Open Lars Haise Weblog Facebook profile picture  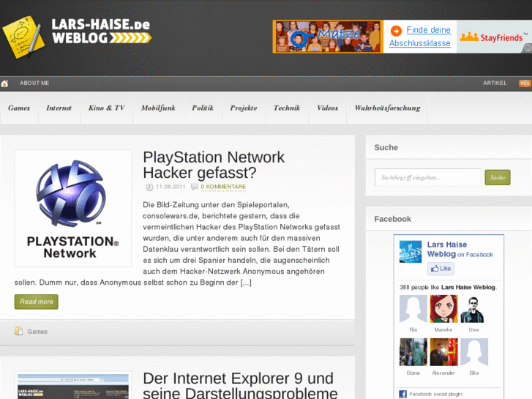click(411, 252)
